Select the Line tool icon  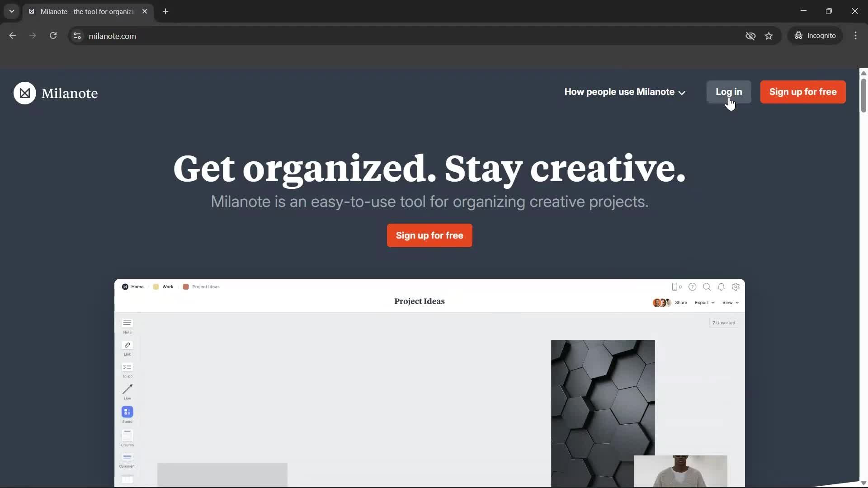coord(127,389)
